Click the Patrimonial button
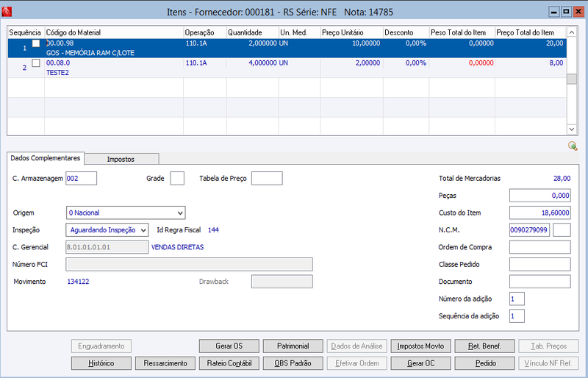Viewport: 588px width, 378px height. 293,346
